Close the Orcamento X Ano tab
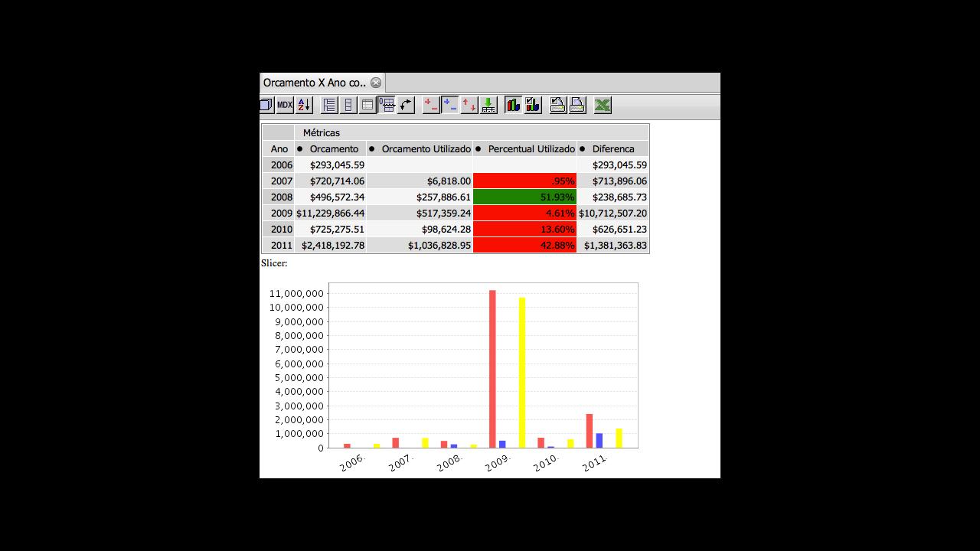Image resolution: width=980 pixels, height=551 pixels. point(376,83)
